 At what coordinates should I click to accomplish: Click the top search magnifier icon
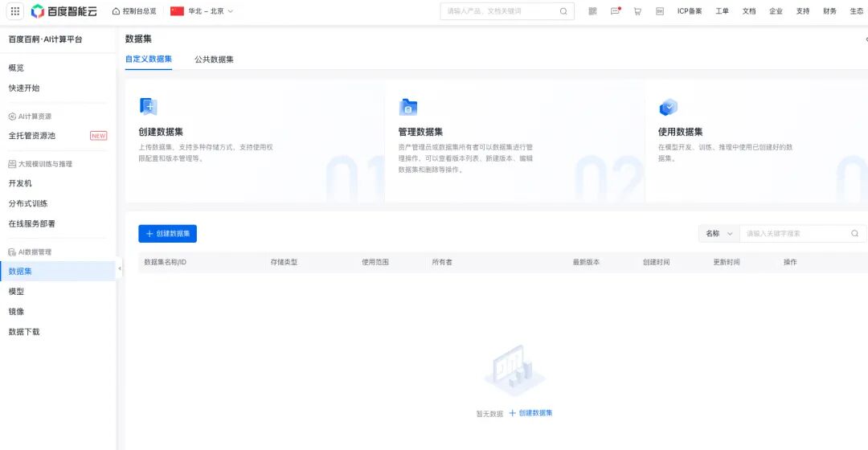pyautogui.click(x=563, y=11)
